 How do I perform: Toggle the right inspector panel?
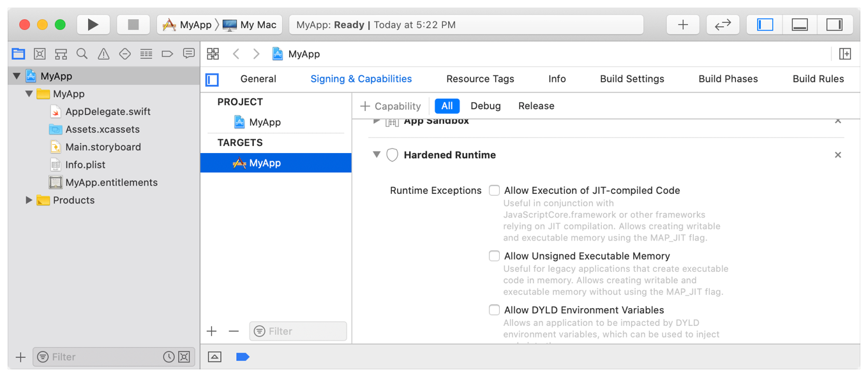(834, 25)
